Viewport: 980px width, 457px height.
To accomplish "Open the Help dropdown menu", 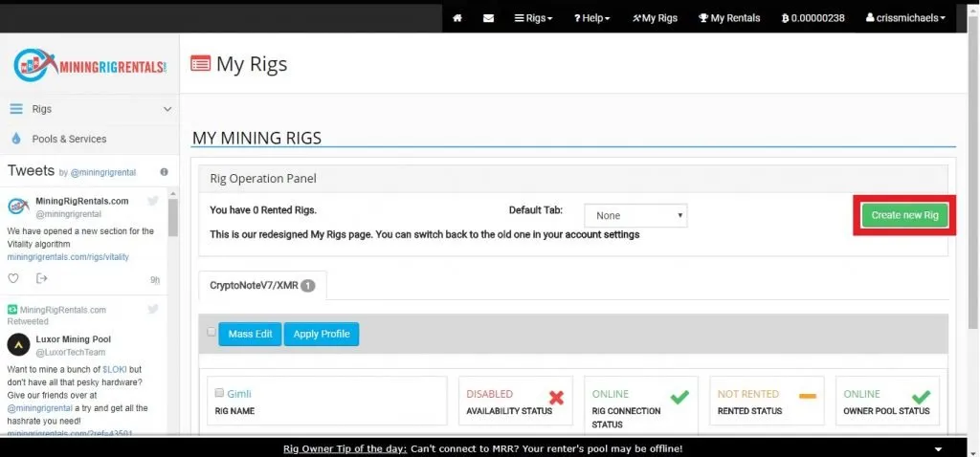I will (x=591, y=18).
